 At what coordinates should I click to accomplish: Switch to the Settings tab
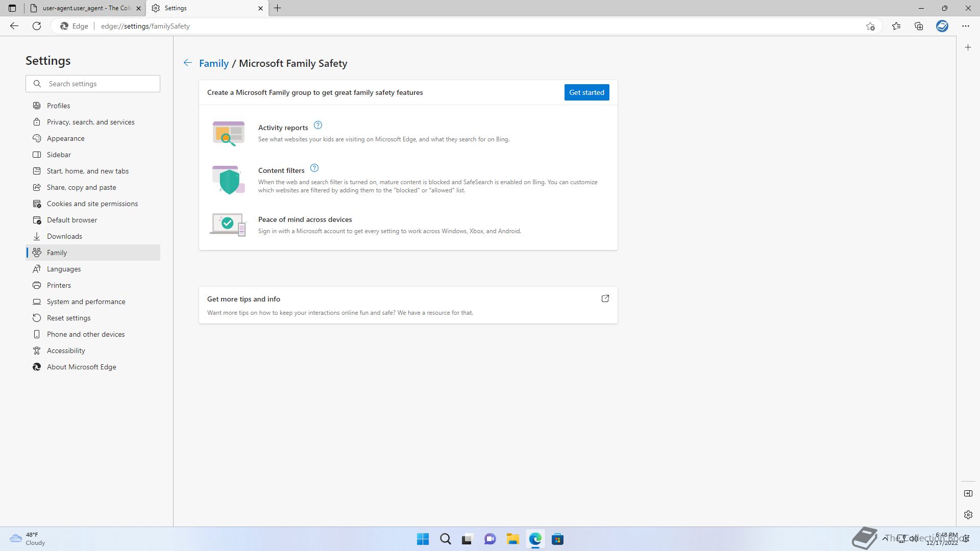[207, 8]
